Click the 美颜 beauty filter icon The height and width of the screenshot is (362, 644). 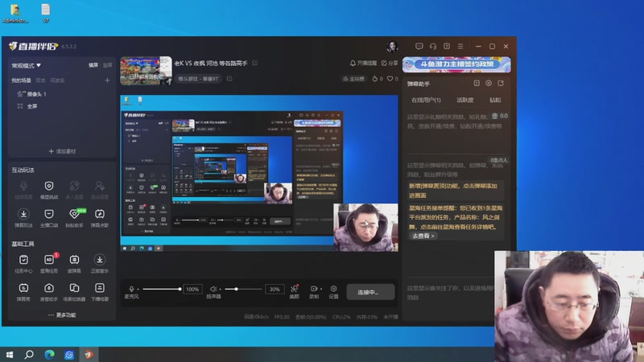[295, 291]
